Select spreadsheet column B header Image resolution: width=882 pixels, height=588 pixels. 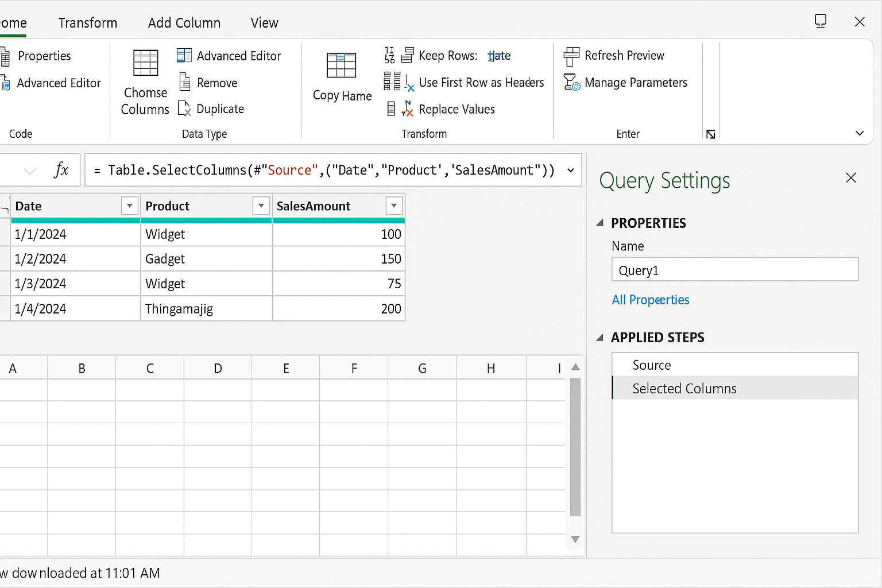[82, 368]
